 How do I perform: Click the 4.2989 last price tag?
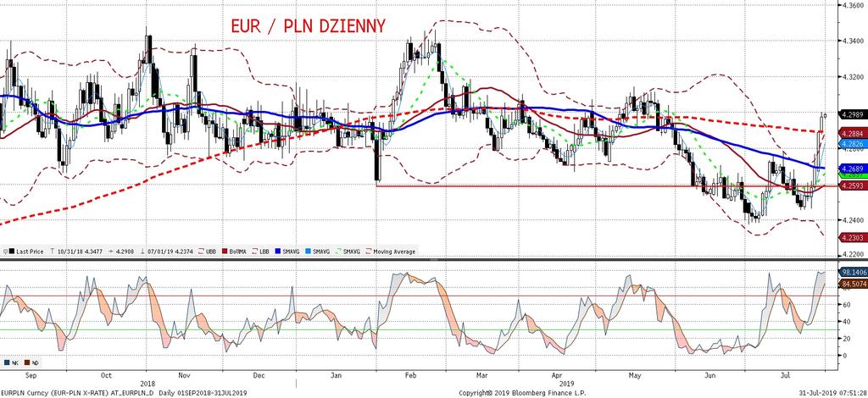(x=853, y=115)
